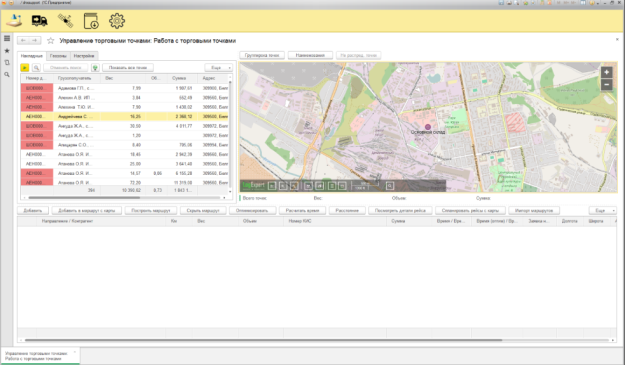Go forward with the right arrow

click(35, 40)
